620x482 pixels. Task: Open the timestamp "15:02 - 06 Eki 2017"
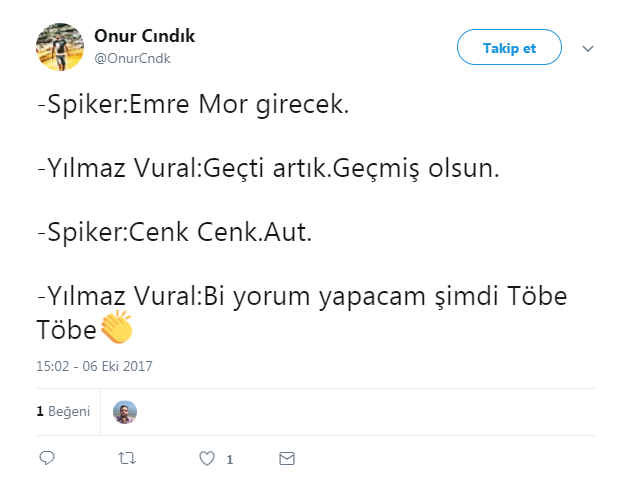pyautogui.click(x=94, y=366)
